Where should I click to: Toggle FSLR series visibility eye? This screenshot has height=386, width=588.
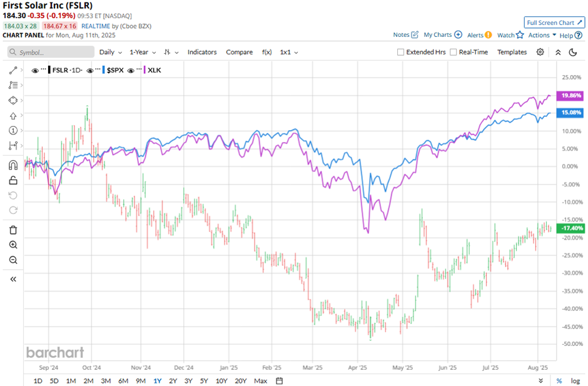tap(35, 71)
